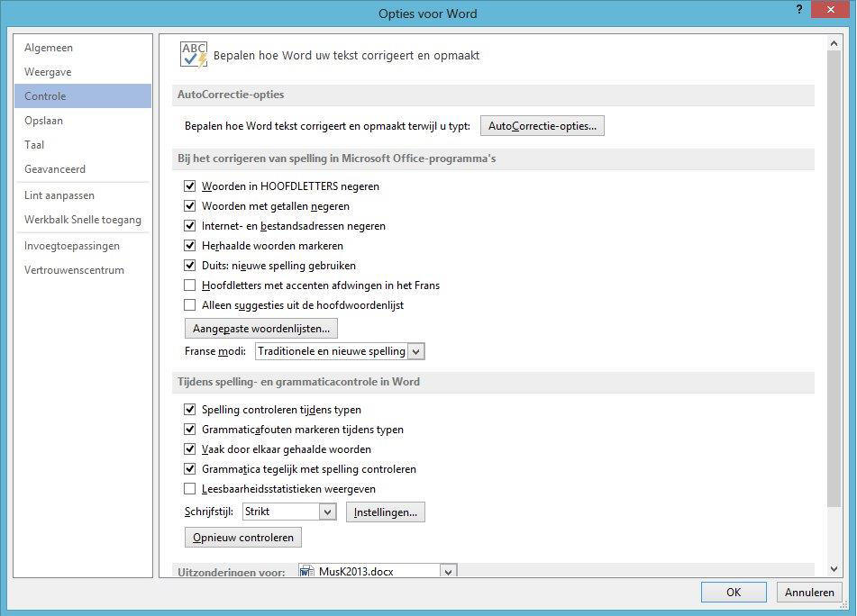Open the Taal category
The image size is (857, 616).
click(83, 145)
